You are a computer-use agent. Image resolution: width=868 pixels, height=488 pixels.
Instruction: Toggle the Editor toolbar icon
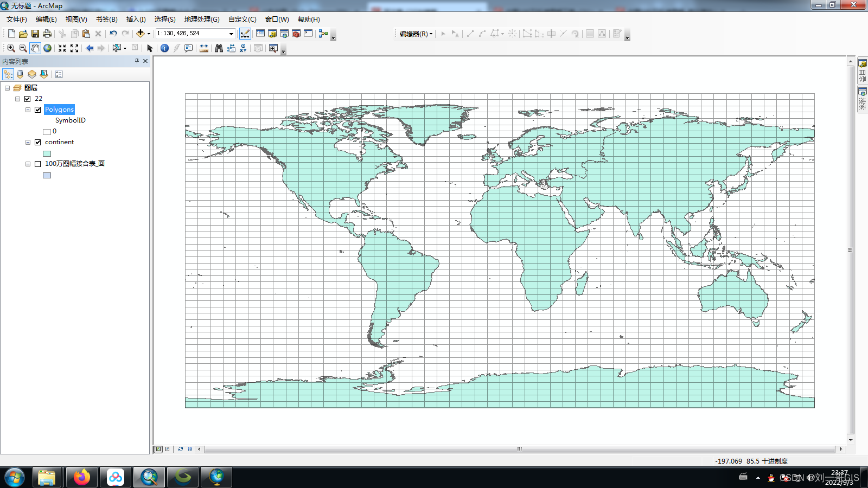tap(245, 34)
